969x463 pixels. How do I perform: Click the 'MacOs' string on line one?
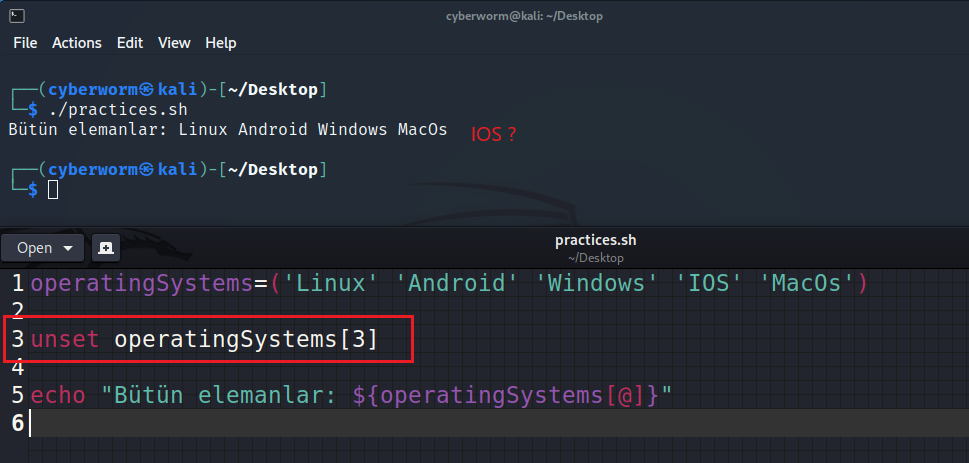pos(808,283)
